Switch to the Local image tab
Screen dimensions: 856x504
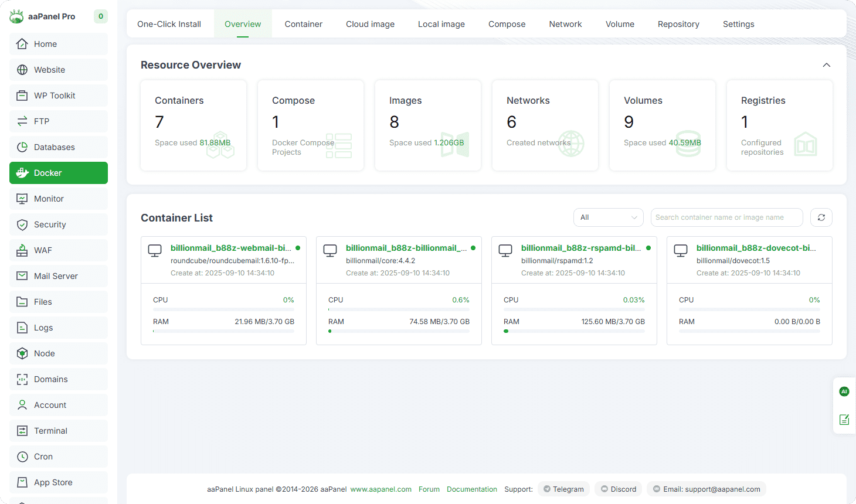441,24
